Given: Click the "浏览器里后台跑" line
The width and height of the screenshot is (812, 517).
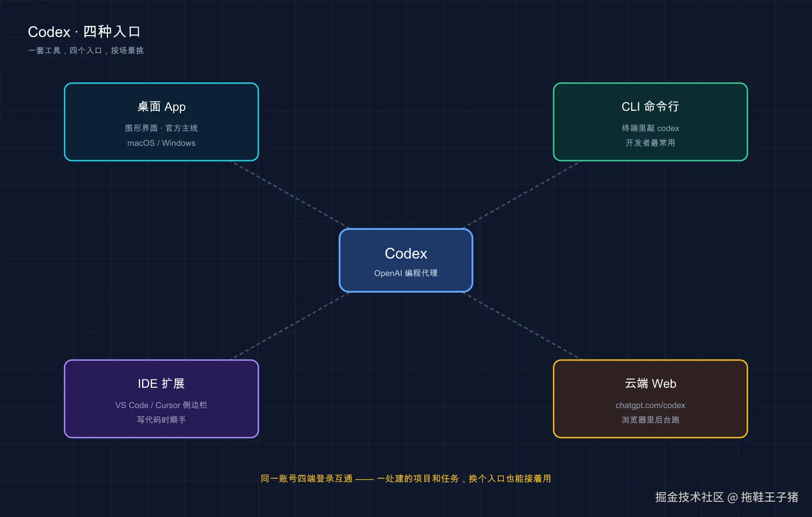Looking at the screenshot, I should pyautogui.click(x=651, y=420).
